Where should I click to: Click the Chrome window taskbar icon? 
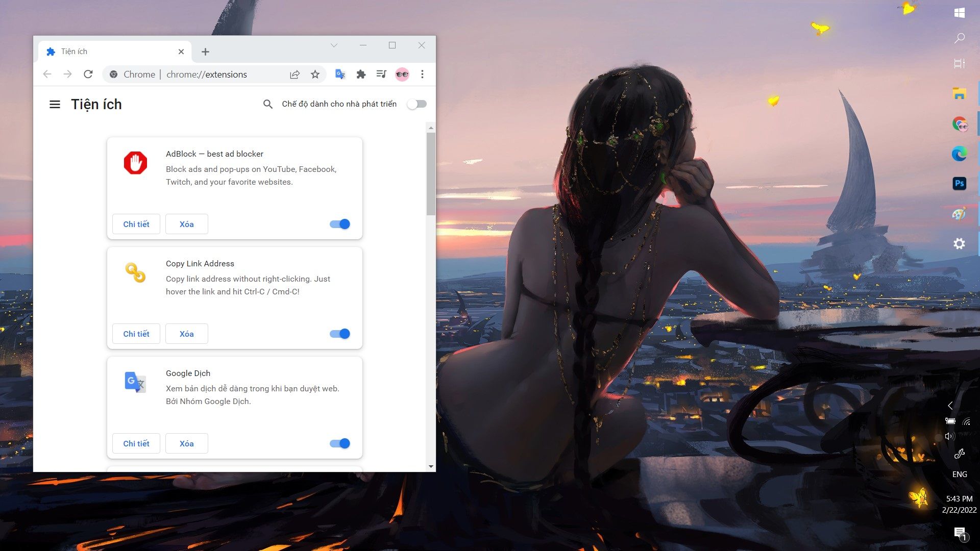point(960,123)
